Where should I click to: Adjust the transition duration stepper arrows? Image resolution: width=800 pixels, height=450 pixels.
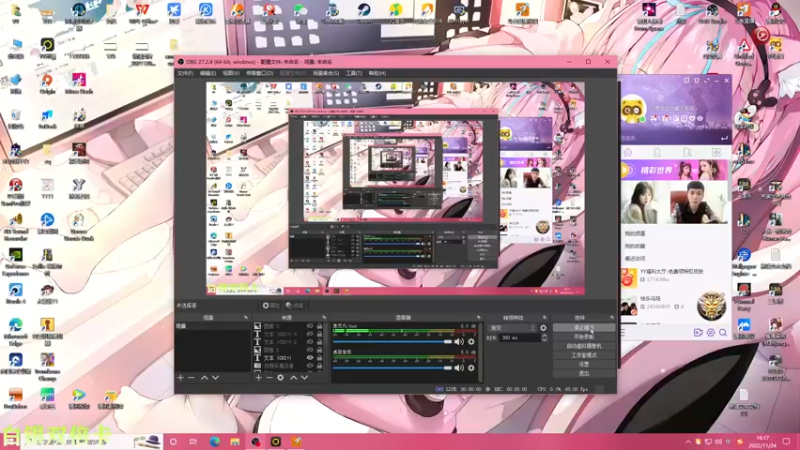544,338
